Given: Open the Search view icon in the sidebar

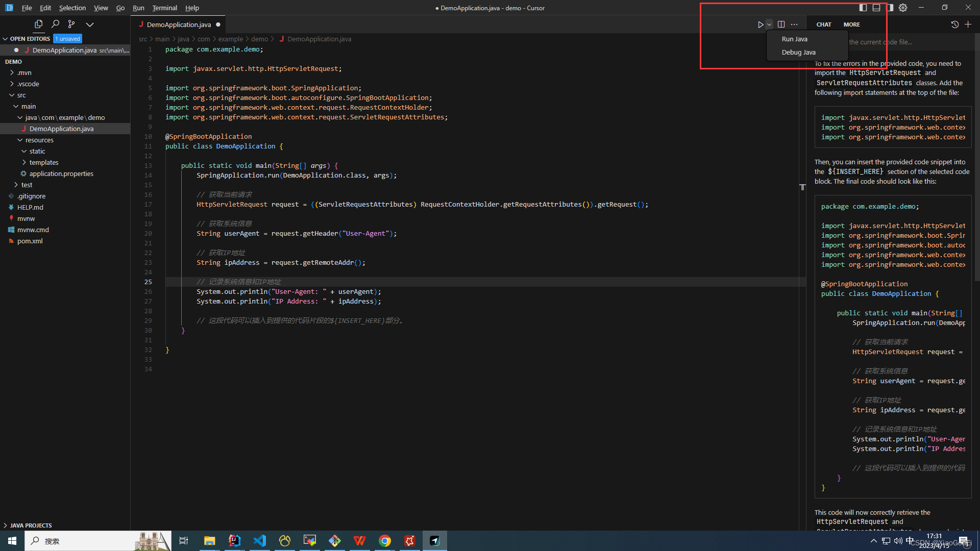Looking at the screenshot, I should tap(55, 24).
